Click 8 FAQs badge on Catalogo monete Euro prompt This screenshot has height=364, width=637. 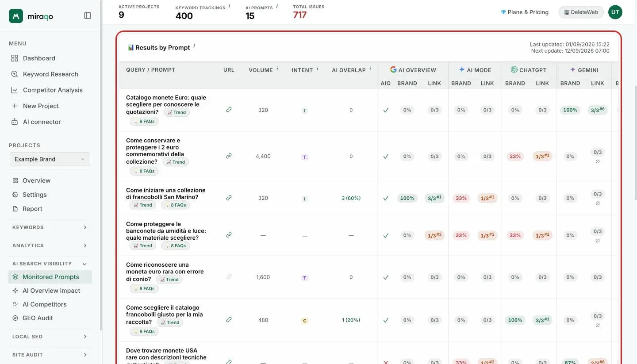coord(144,121)
